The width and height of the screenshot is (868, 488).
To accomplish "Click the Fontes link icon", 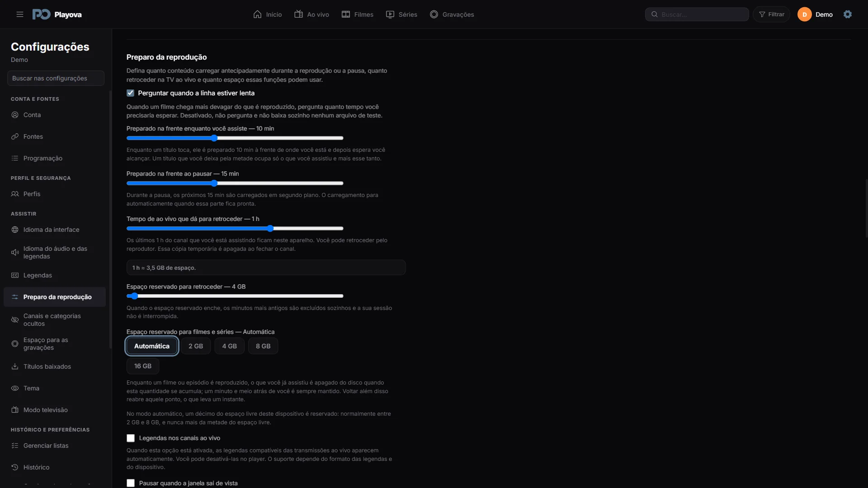I will point(15,136).
